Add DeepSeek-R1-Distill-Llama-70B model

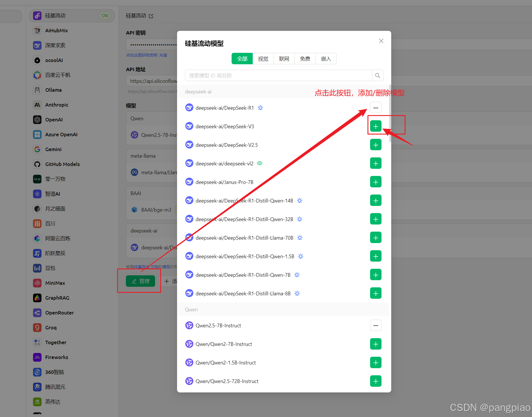coord(376,238)
